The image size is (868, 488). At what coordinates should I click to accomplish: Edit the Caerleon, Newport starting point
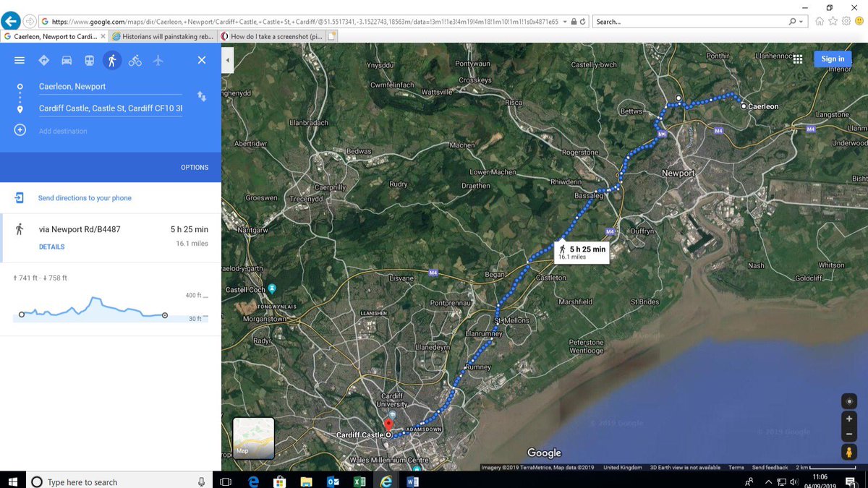111,87
